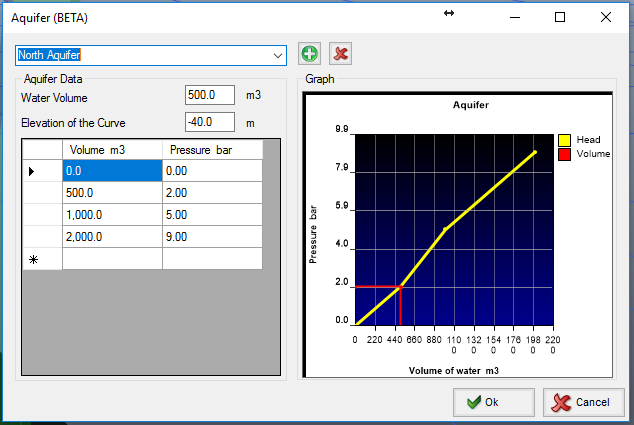This screenshot has width=634, height=425.
Task: Select the volume cell showing 1,000.0
Action: click(111, 215)
